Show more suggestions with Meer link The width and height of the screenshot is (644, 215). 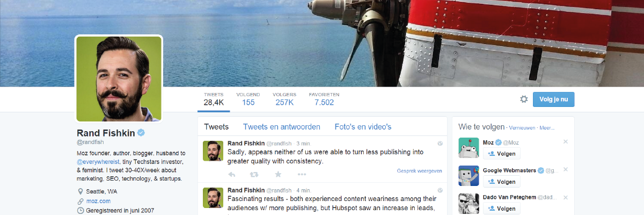pos(547,128)
